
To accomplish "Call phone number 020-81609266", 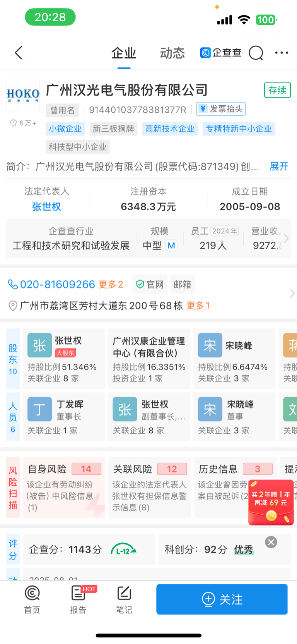I will click(58, 285).
